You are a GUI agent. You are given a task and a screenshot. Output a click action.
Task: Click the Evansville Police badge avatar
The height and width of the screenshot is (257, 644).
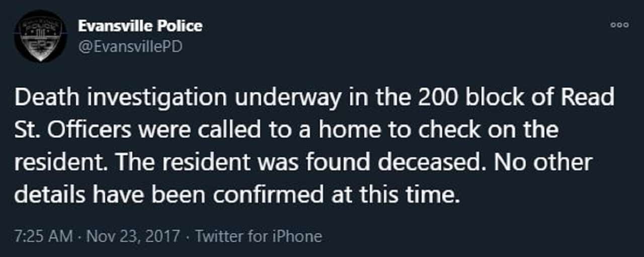pyautogui.click(x=41, y=36)
